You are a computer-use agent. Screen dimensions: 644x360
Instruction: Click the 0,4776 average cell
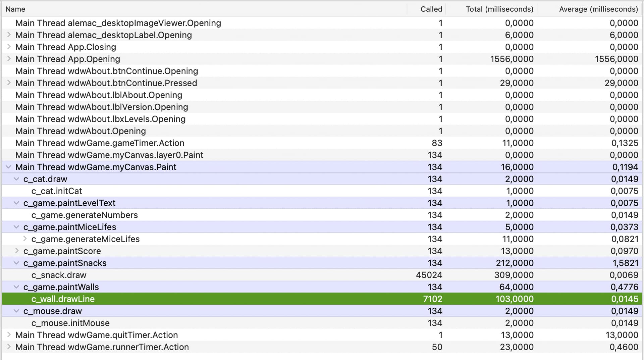[x=625, y=287]
